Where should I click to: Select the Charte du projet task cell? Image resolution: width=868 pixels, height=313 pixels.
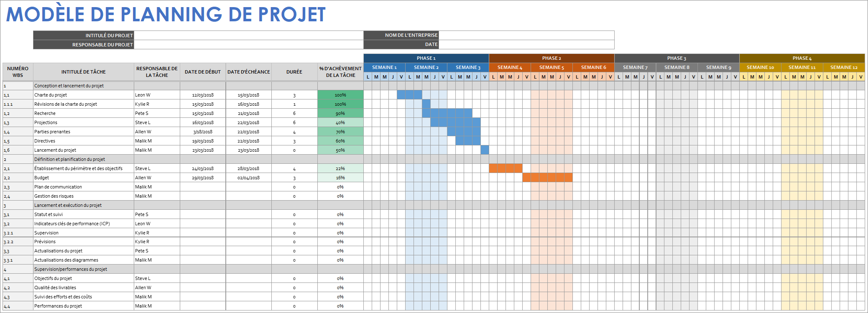pos(84,95)
